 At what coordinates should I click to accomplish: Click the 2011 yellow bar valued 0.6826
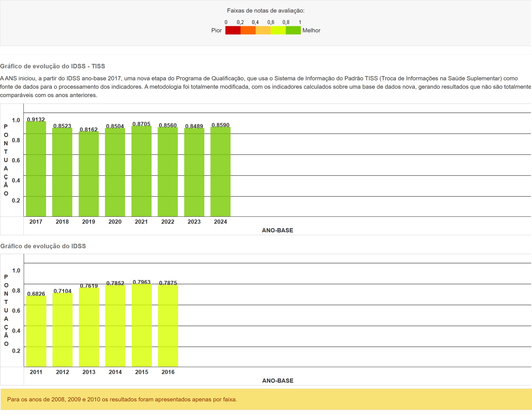pos(36,331)
